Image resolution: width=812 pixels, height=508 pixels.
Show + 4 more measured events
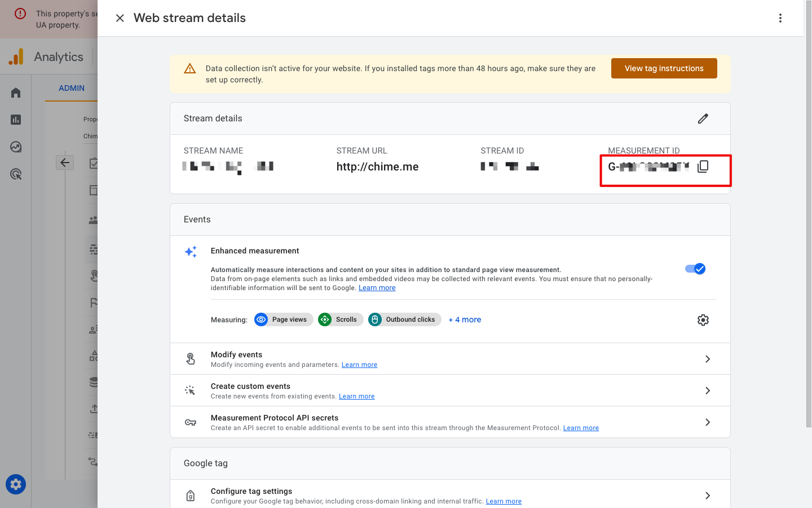465,319
